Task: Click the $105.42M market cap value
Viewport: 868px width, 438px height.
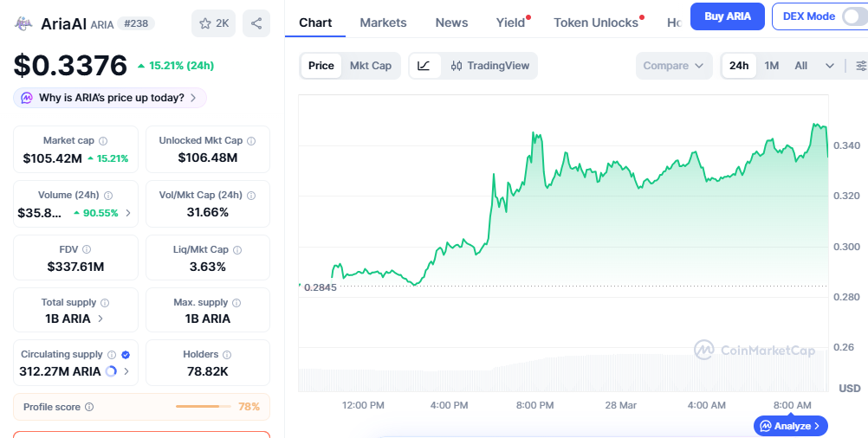Action: [53, 158]
